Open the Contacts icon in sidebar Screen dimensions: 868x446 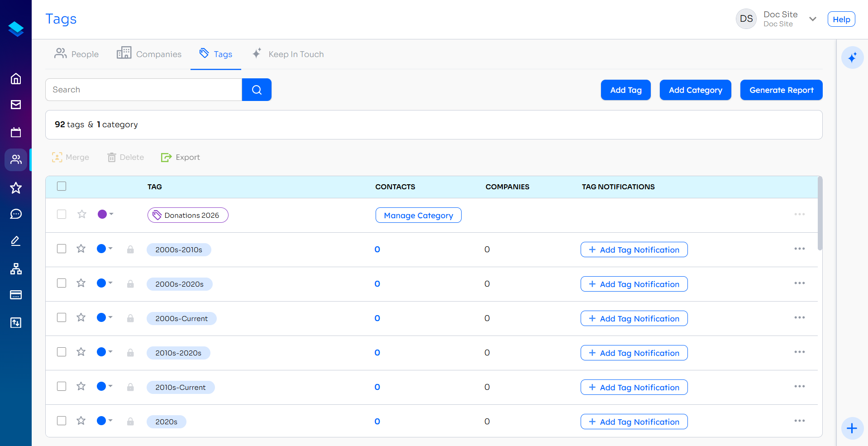[16, 159]
